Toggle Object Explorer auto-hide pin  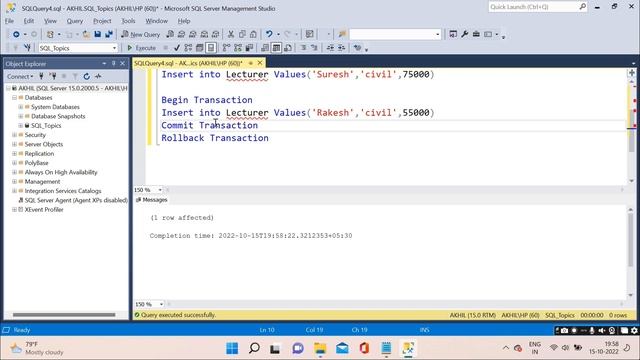pos(113,64)
